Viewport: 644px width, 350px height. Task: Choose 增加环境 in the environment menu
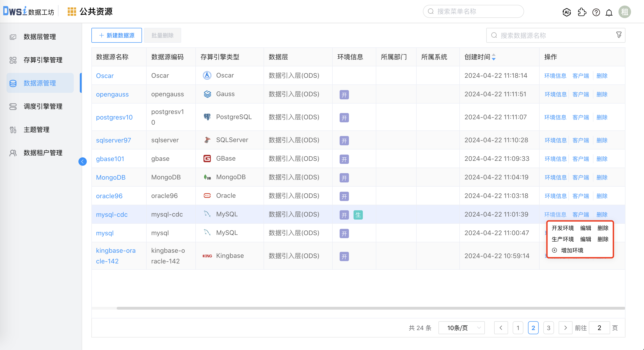[572, 250]
